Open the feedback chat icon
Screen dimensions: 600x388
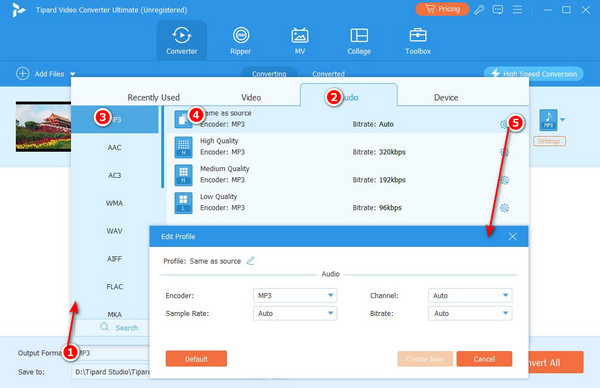tap(497, 10)
